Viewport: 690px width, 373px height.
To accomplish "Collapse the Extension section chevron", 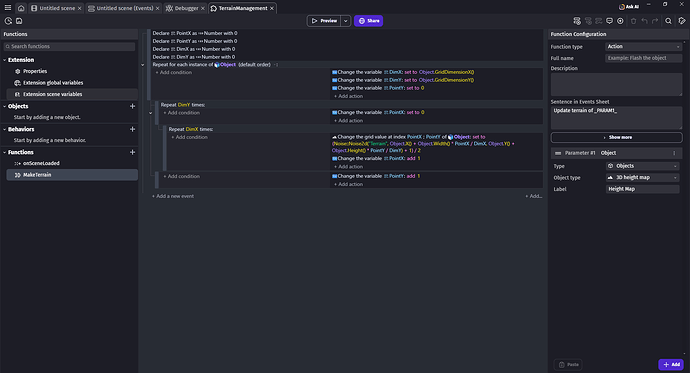I will [x=5, y=60].
